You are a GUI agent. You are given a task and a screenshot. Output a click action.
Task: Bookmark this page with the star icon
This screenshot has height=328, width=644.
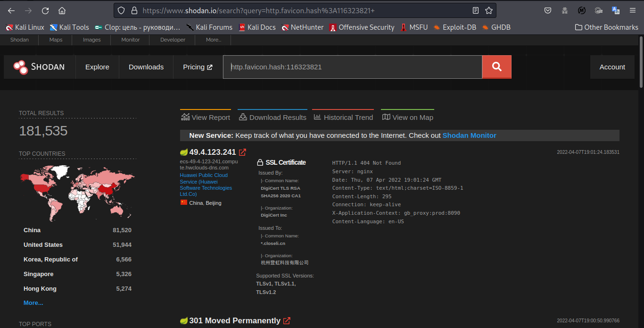coord(489,10)
